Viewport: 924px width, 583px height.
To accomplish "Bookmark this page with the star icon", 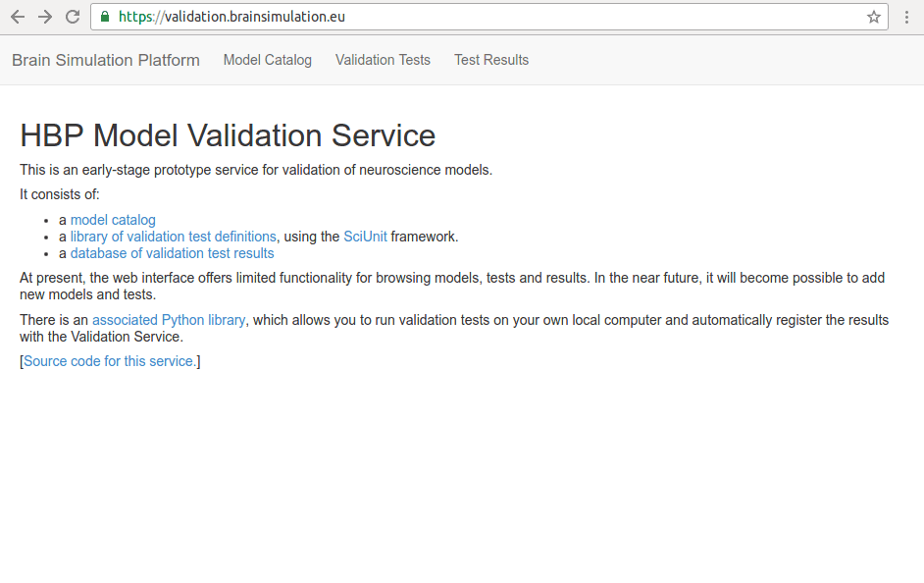I will 873,17.
